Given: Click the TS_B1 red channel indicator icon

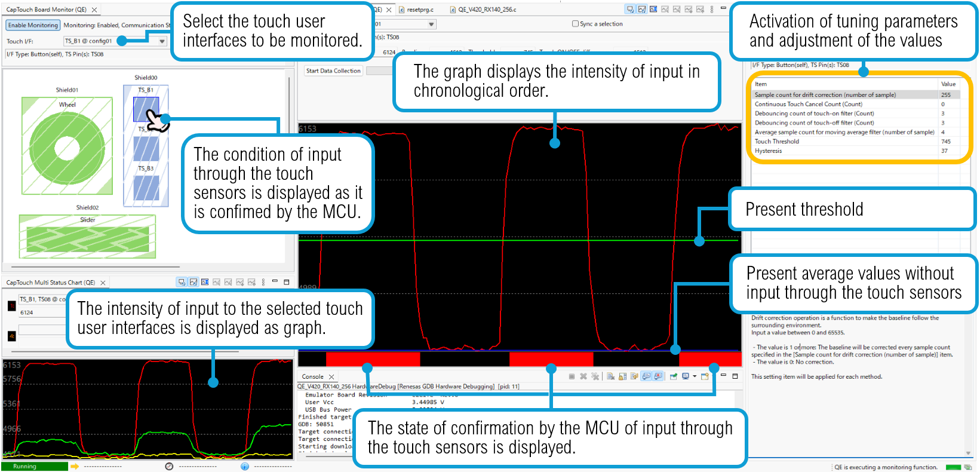Looking at the screenshot, I should (x=11, y=306).
